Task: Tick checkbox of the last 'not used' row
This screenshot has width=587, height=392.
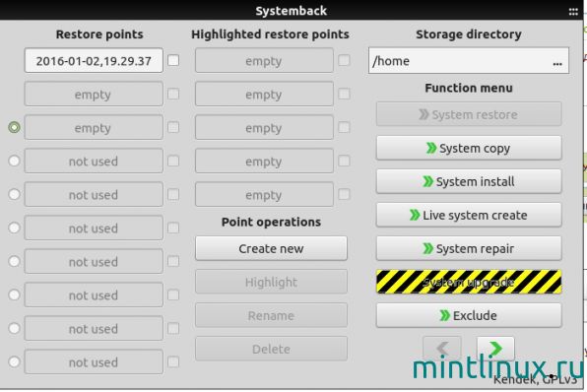Action: pos(173,361)
